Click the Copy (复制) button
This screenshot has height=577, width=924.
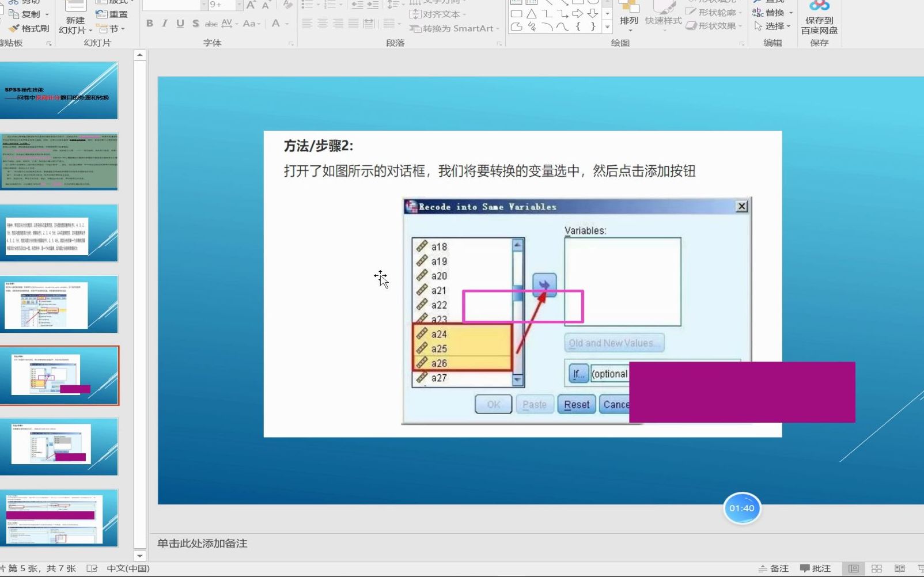click(25, 14)
